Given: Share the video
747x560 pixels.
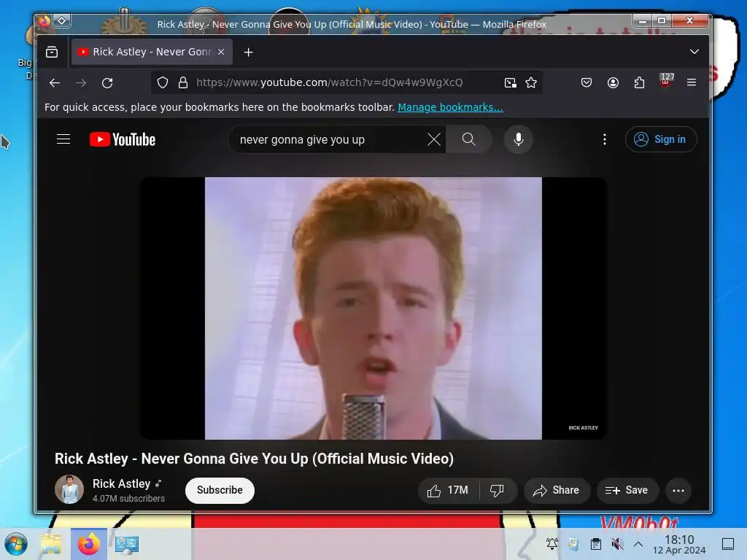Looking at the screenshot, I should pos(557,491).
